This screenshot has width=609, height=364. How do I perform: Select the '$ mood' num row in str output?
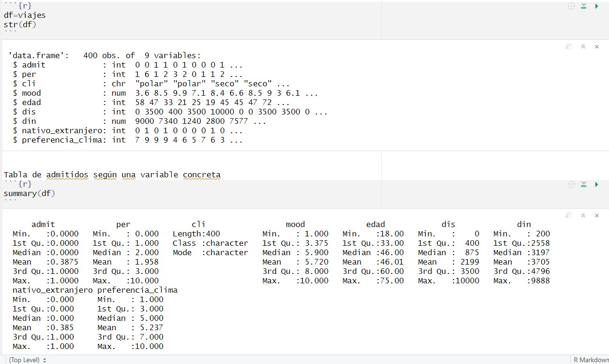coord(165,93)
